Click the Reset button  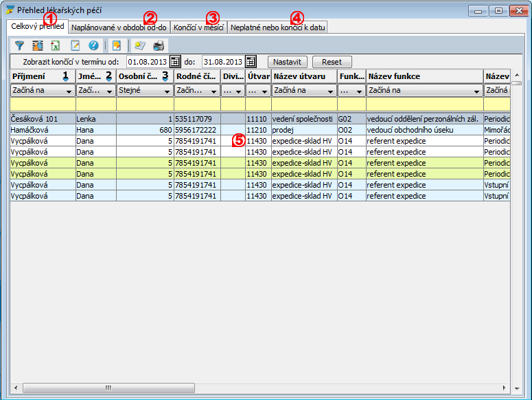click(332, 61)
